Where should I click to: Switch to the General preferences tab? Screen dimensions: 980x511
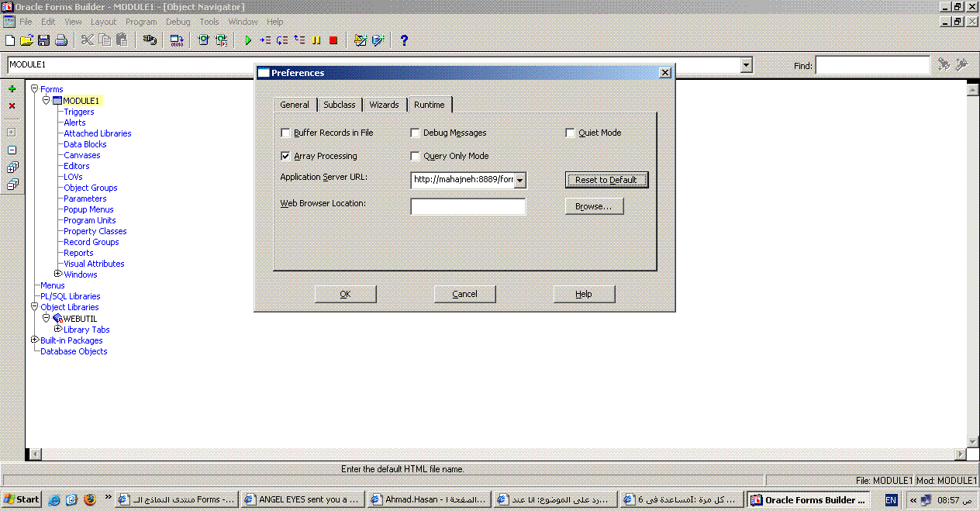click(x=295, y=105)
